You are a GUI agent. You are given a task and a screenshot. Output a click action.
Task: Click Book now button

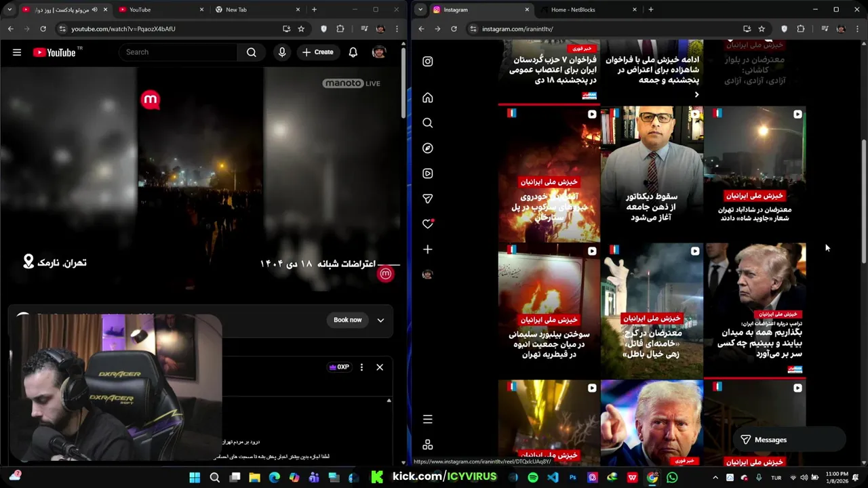pos(347,320)
